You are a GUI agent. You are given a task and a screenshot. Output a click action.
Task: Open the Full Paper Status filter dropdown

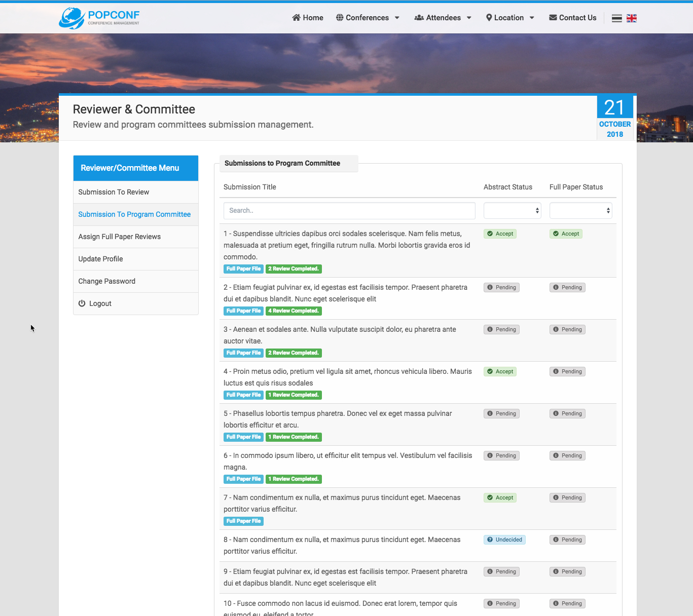580,211
